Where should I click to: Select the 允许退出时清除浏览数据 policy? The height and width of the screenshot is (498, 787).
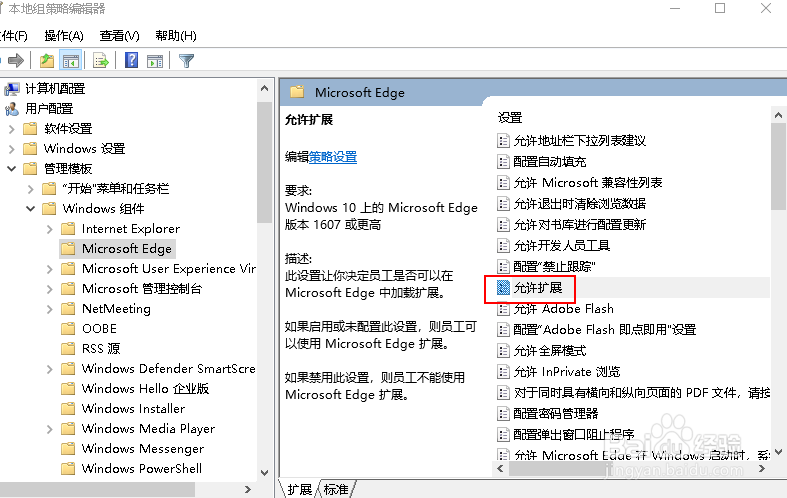click(580, 204)
